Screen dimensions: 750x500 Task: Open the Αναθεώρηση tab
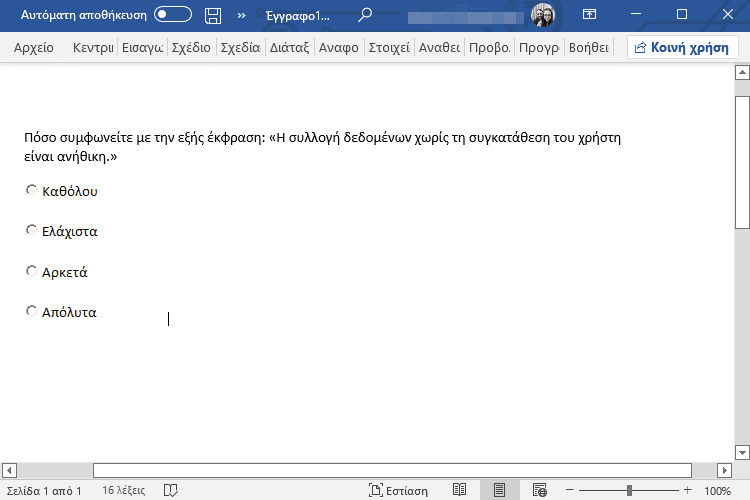point(439,47)
